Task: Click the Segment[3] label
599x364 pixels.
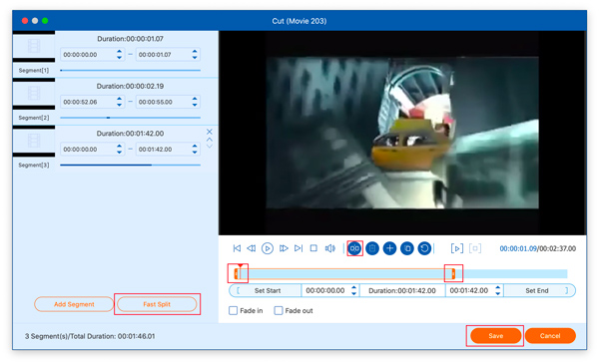Action: click(34, 165)
